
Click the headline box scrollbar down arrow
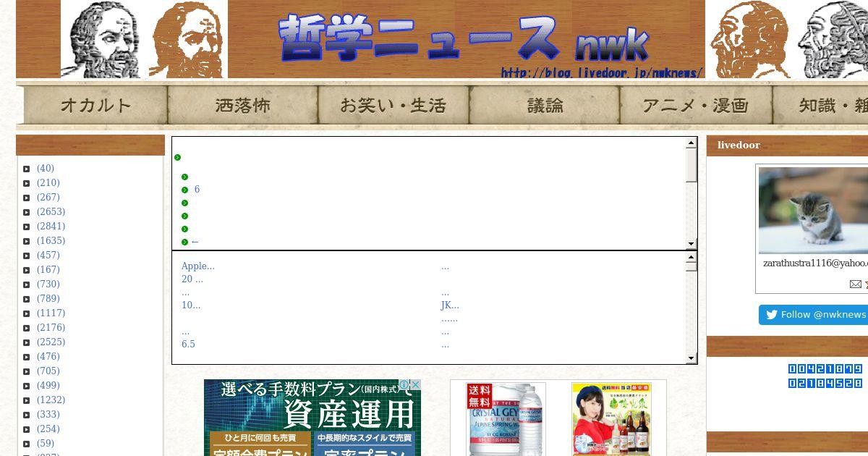692,358
